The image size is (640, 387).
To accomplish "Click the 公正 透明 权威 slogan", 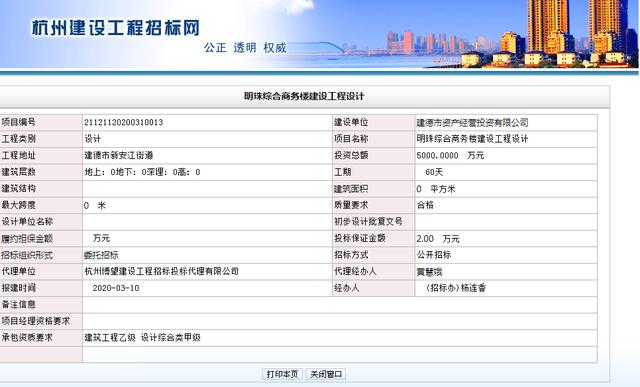I will pyautogui.click(x=245, y=48).
